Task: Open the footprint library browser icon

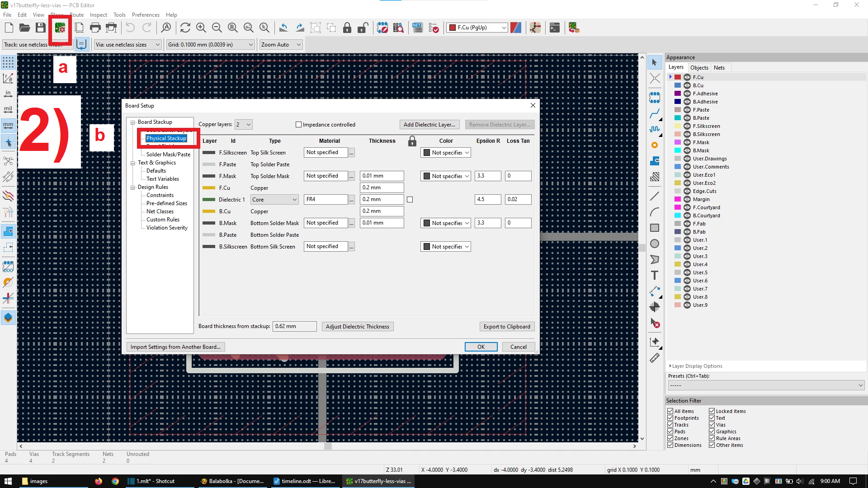Action: 398,28
